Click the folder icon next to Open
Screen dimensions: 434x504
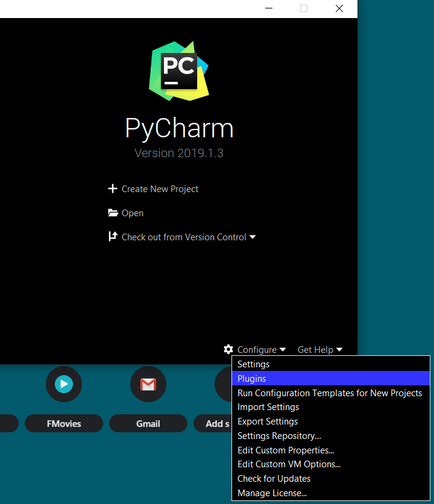coord(113,213)
